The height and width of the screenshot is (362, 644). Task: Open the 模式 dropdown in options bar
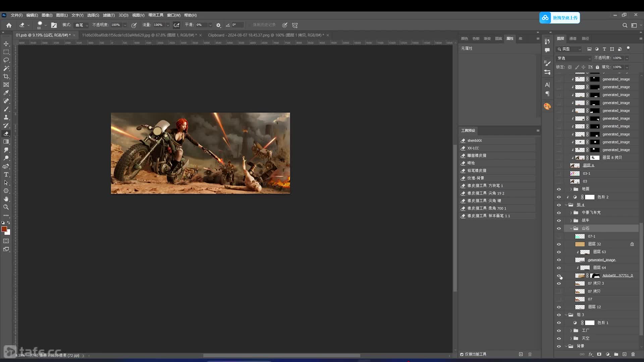pos(82,25)
